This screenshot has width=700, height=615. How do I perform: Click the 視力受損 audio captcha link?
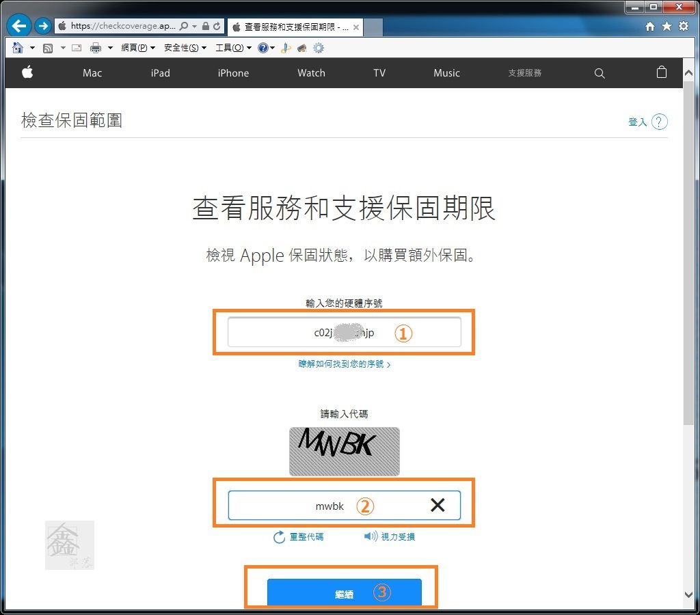(398, 536)
